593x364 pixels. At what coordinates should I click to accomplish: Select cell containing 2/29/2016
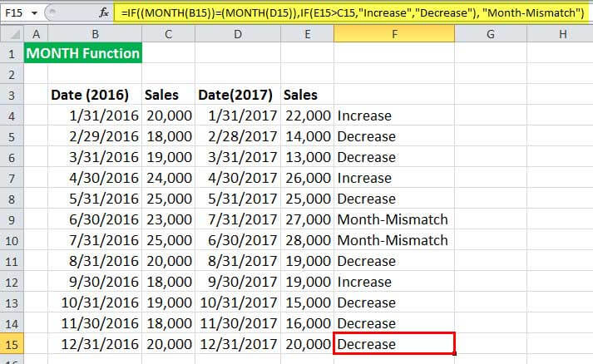click(x=95, y=136)
